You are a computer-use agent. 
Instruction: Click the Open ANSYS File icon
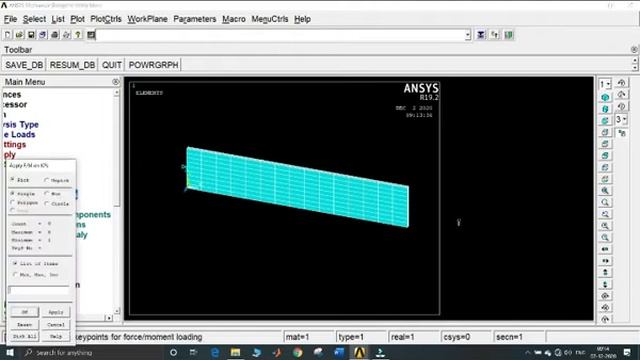pos(19,35)
